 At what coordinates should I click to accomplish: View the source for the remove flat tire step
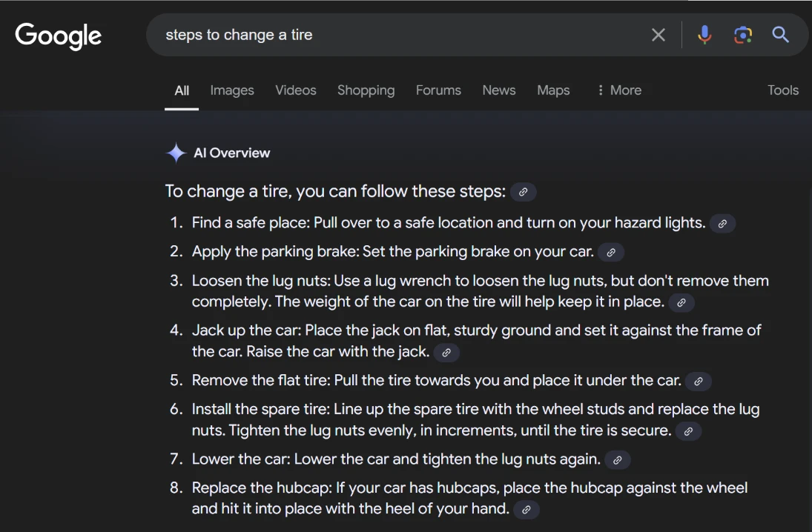(697, 381)
